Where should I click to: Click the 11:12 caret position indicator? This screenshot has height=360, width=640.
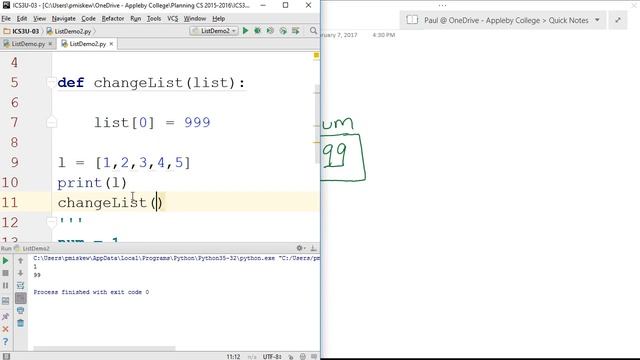pos(233,357)
